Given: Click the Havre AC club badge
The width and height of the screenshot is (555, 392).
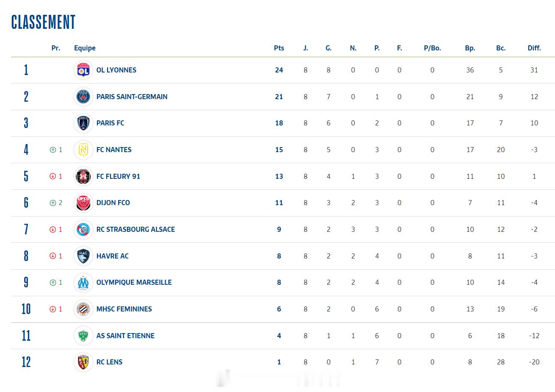Looking at the screenshot, I should coord(83,256).
